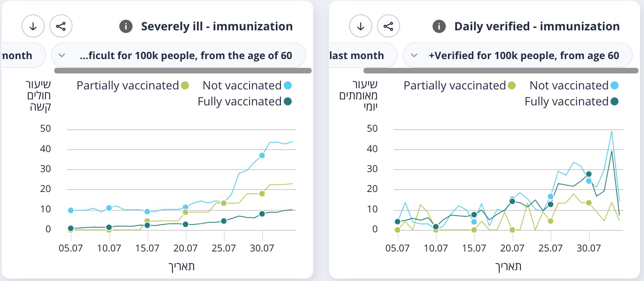Open the Verified for 100k people dropdown
The image size is (644, 281).
[517, 55]
